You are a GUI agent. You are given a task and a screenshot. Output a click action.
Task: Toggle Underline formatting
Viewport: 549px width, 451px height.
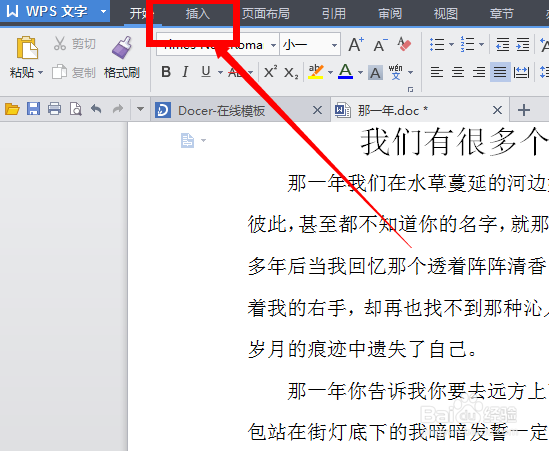point(206,72)
